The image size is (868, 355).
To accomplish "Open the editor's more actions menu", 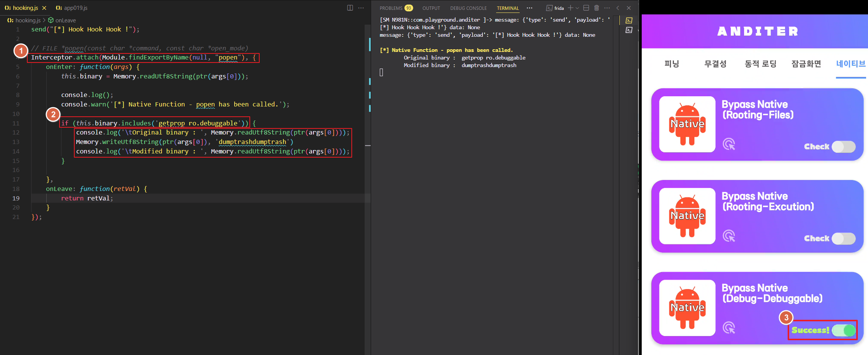I will point(361,8).
